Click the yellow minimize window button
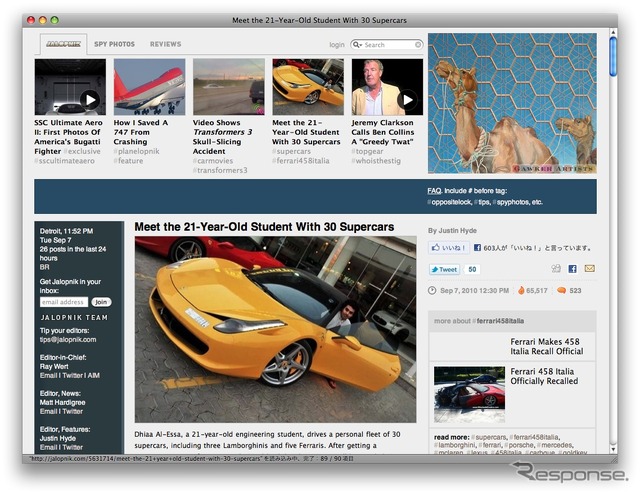Screen dimensions: 640x494 coord(42,20)
